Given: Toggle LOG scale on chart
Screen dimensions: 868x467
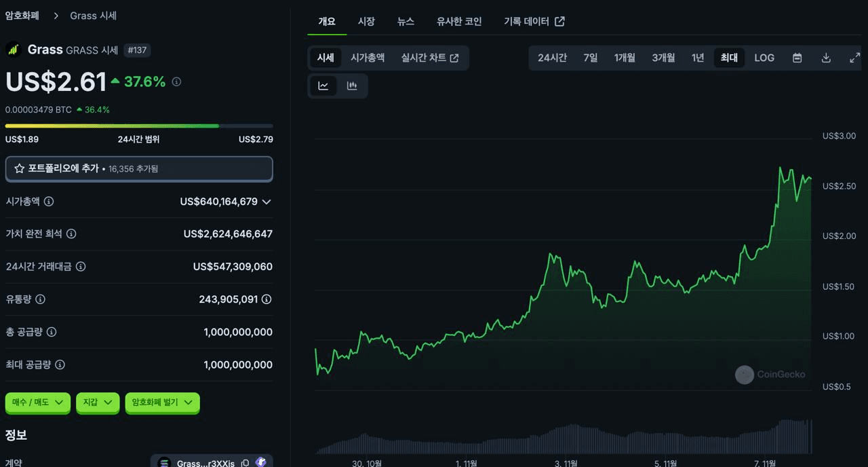Looking at the screenshot, I should click(x=764, y=58).
